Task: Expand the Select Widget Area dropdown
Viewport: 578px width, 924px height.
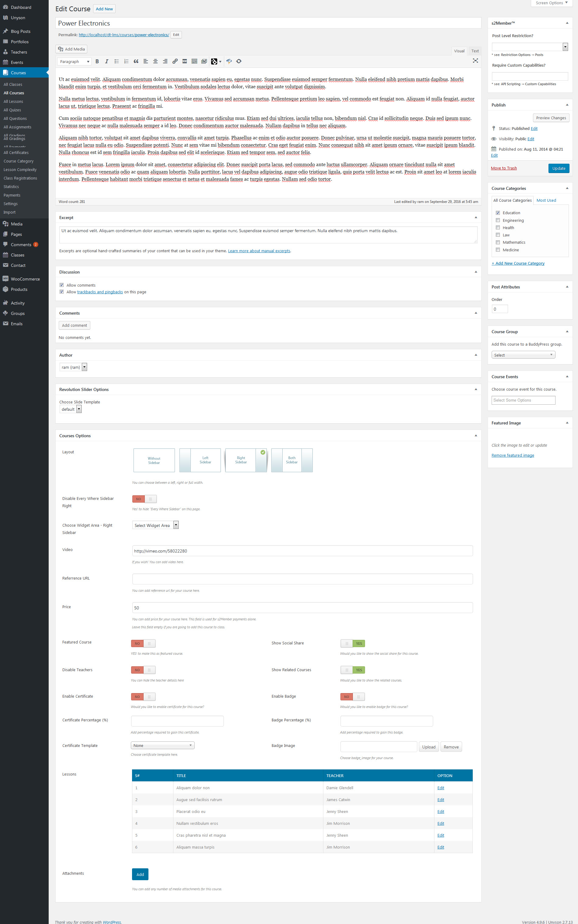Action: point(155,525)
